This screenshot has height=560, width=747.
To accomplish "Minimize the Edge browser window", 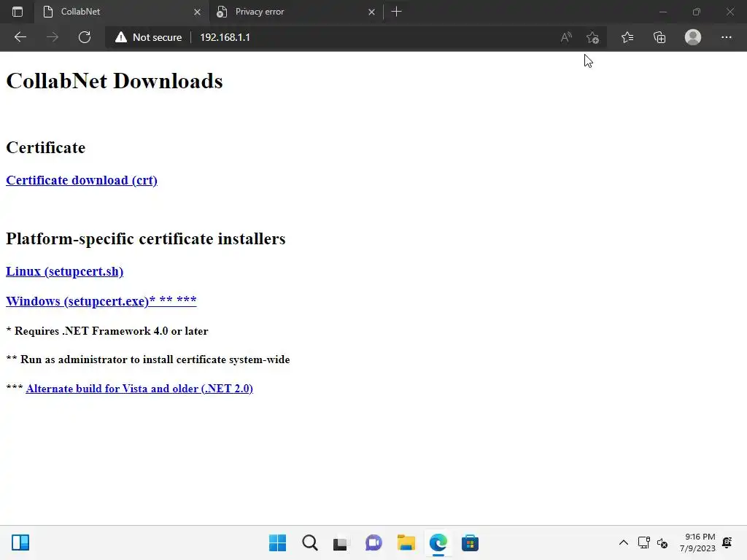I will [662, 12].
